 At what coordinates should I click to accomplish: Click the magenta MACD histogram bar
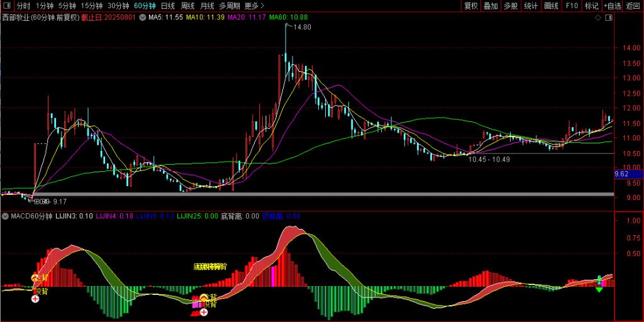pyautogui.click(x=273, y=276)
